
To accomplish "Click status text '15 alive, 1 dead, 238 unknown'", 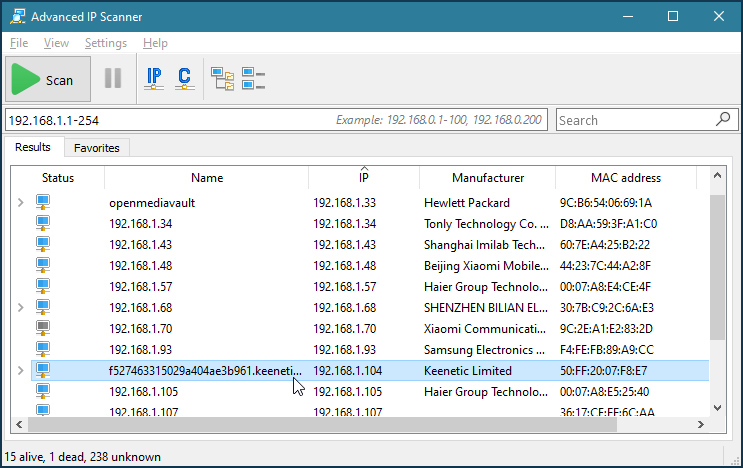I will (x=82, y=457).
